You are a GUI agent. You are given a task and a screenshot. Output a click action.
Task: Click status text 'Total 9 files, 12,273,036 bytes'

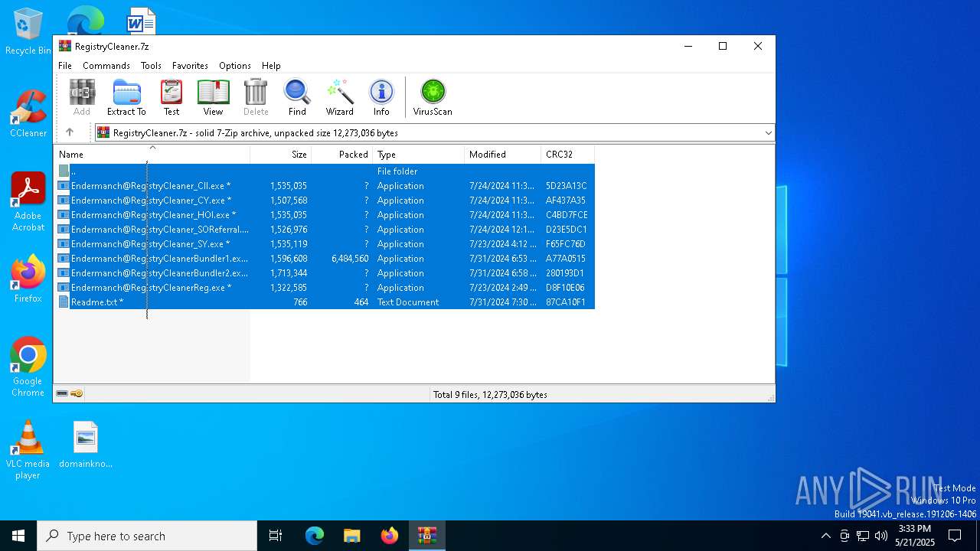[490, 395]
